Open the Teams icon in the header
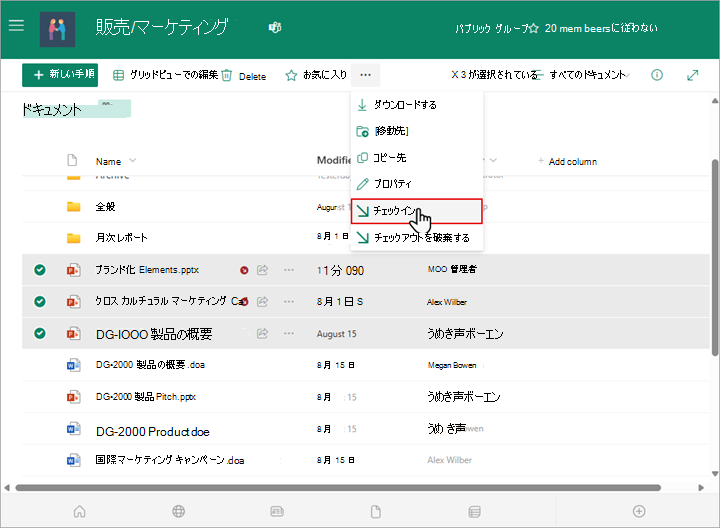 pos(275,28)
